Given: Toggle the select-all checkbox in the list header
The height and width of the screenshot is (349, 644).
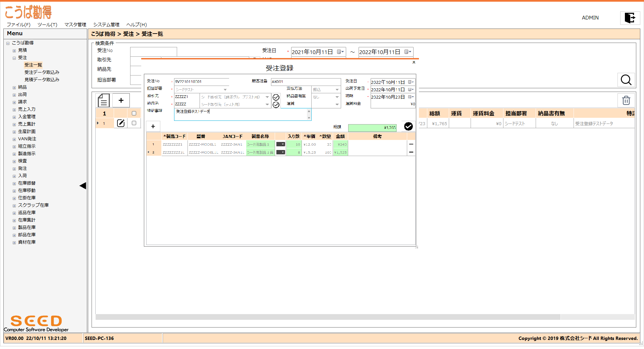Looking at the screenshot, I should click(134, 113).
